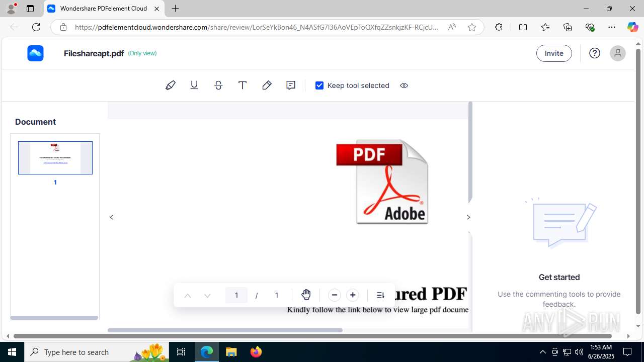The height and width of the screenshot is (362, 644).
Task: Activate the Hand pan tool
Action: [x=306, y=295]
